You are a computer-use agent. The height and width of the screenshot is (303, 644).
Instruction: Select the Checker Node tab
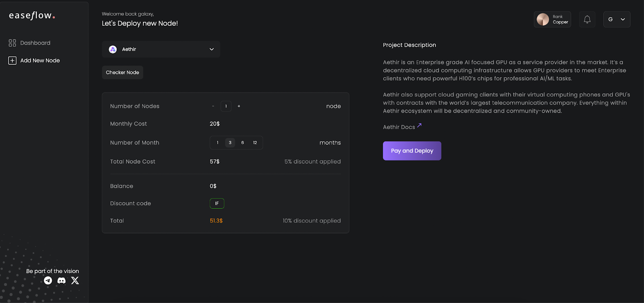(122, 72)
